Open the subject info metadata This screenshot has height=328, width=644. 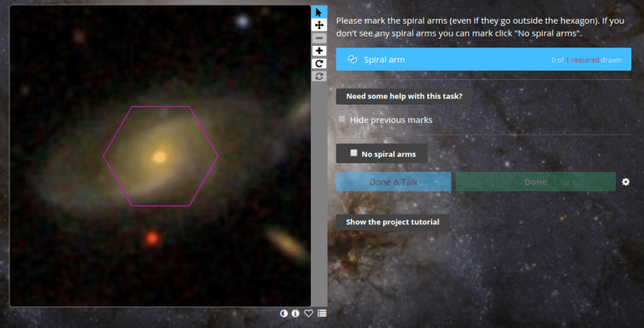point(296,313)
